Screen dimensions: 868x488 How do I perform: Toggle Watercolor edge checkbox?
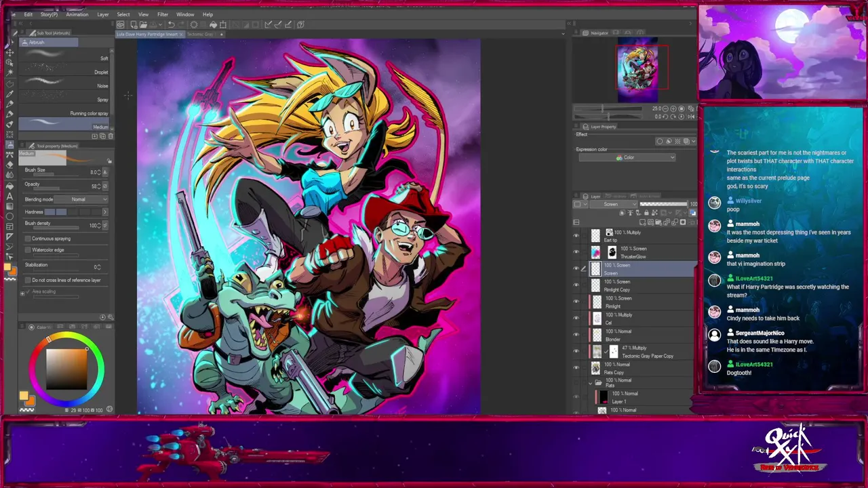coord(28,250)
